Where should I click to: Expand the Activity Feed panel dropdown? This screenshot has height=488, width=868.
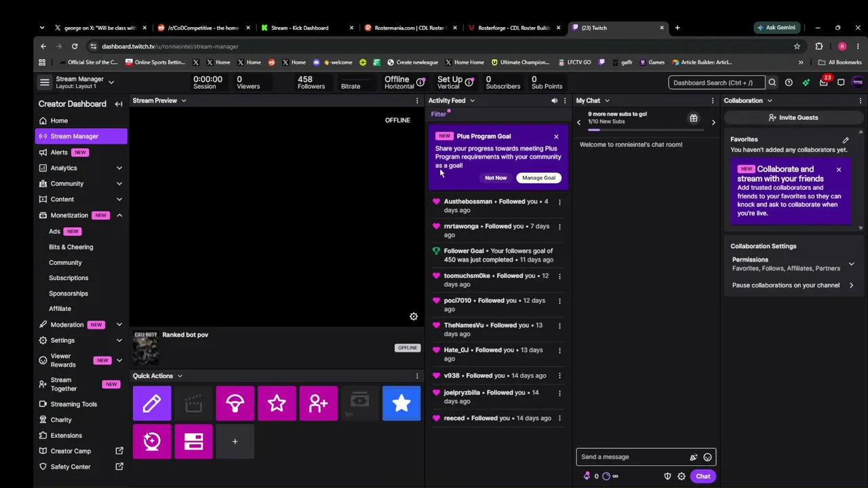[x=472, y=100]
